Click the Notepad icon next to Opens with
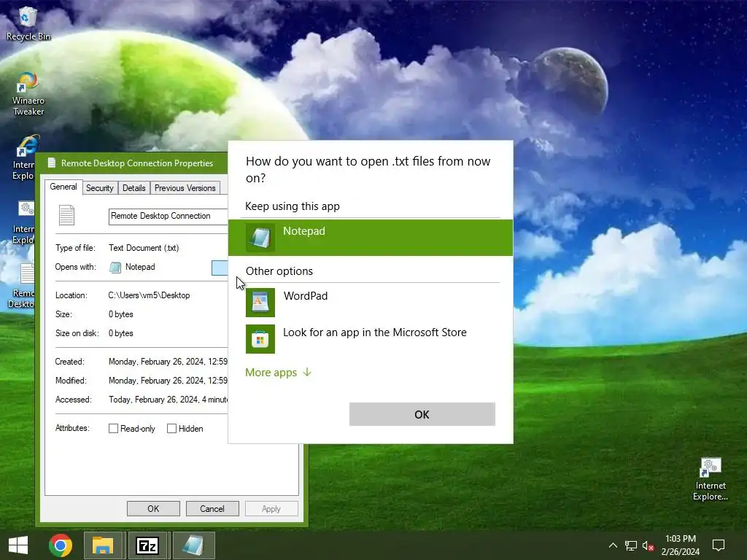The height and width of the screenshot is (560, 747). (115, 267)
